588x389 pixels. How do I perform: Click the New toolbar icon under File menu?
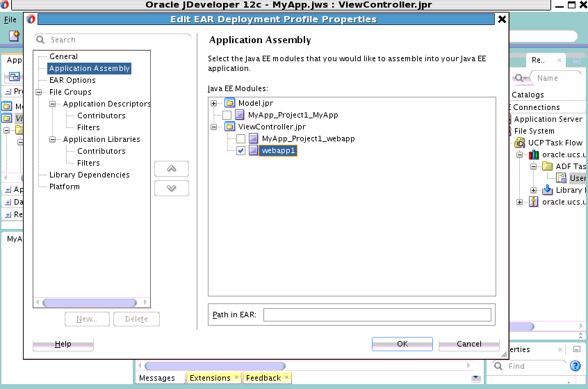[15, 35]
